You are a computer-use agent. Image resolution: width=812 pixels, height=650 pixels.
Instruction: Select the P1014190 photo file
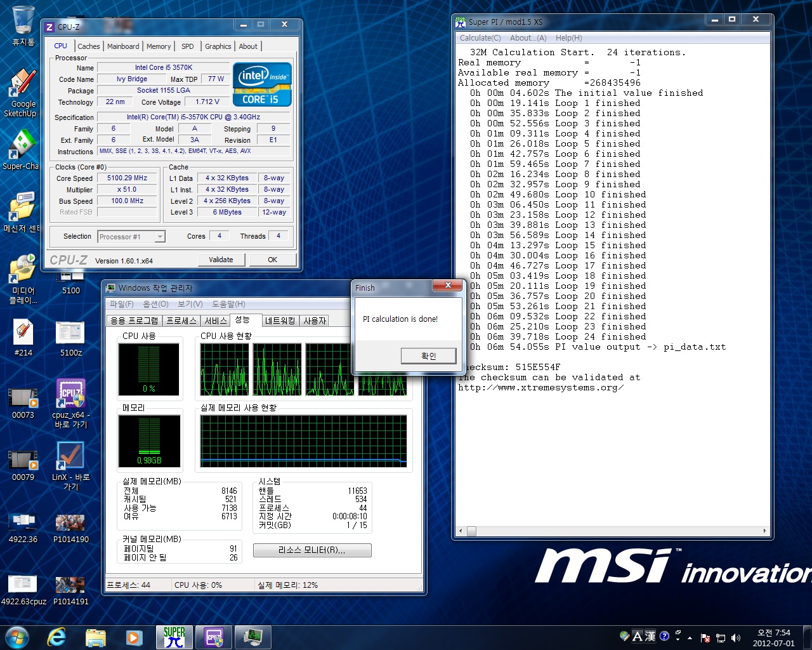tap(70, 527)
